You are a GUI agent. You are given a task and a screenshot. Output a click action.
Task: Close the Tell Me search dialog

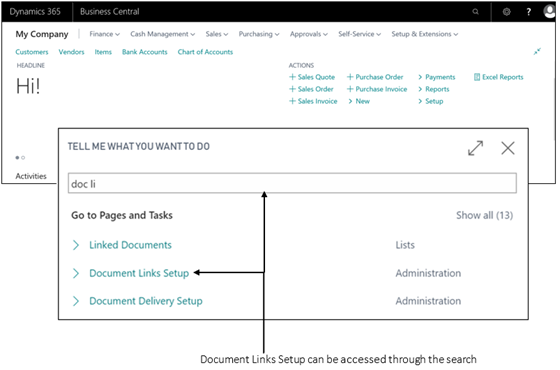508,148
